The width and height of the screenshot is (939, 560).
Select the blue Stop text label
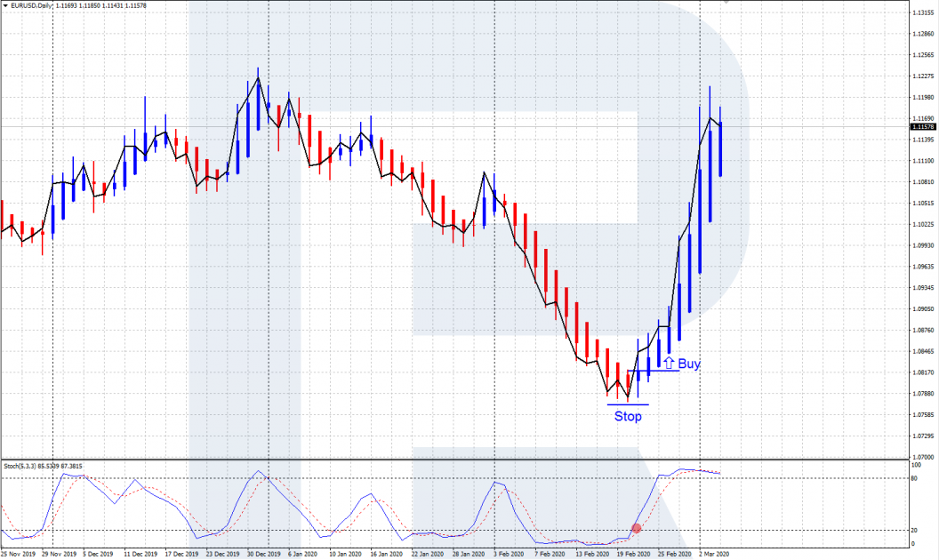[x=628, y=416]
